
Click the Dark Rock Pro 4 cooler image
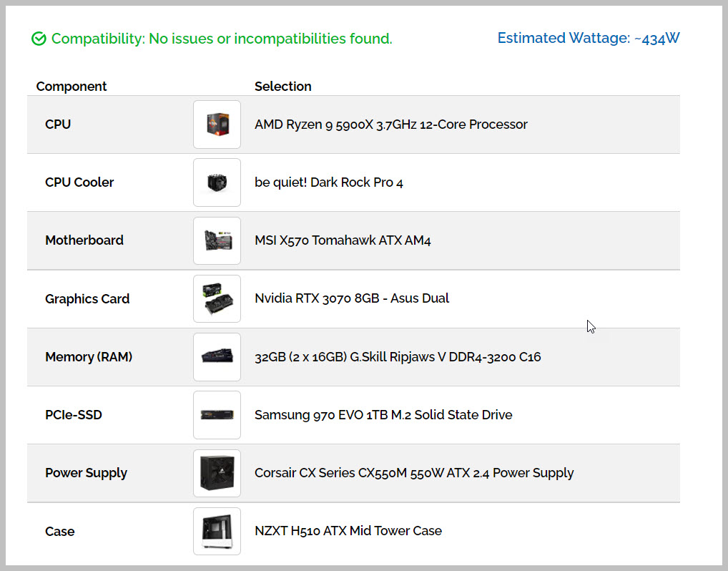point(217,182)
